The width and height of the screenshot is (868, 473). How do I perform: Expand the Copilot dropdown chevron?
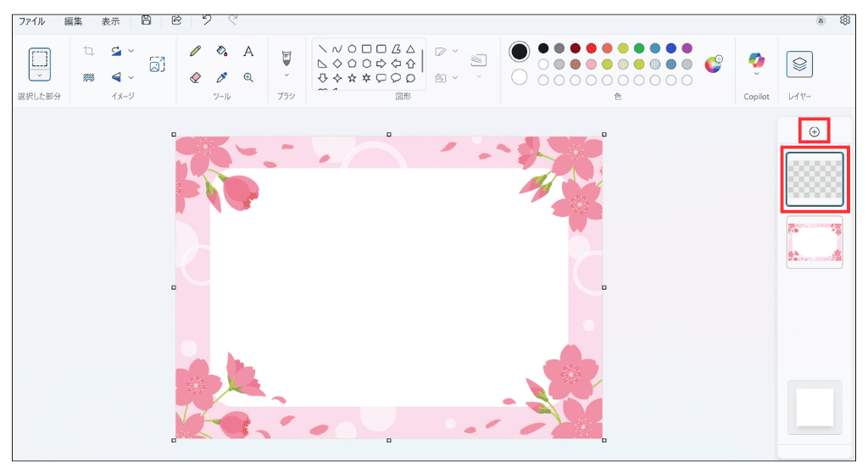(756, 74)
